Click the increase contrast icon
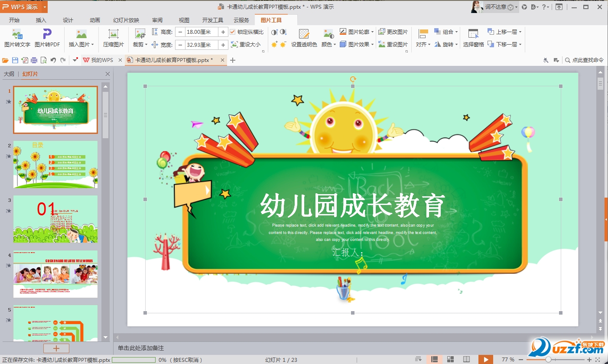Screen dimensions: 608x364 click(x=274, y=32)
